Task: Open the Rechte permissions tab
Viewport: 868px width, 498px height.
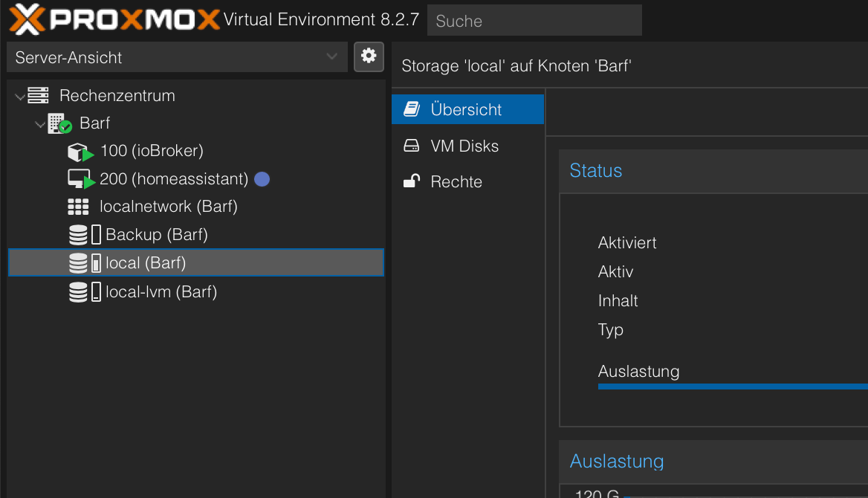Action: coord(456,181)
